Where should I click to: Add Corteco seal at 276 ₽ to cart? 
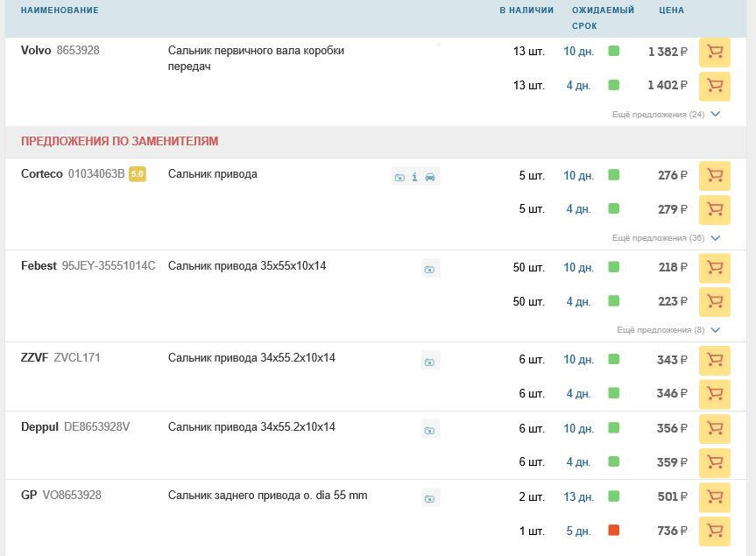715,176
